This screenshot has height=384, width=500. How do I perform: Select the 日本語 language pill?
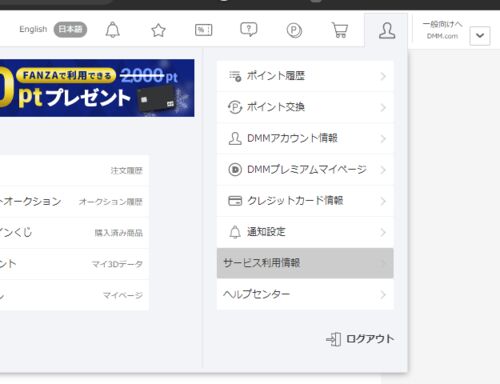(x=70, y=29)
